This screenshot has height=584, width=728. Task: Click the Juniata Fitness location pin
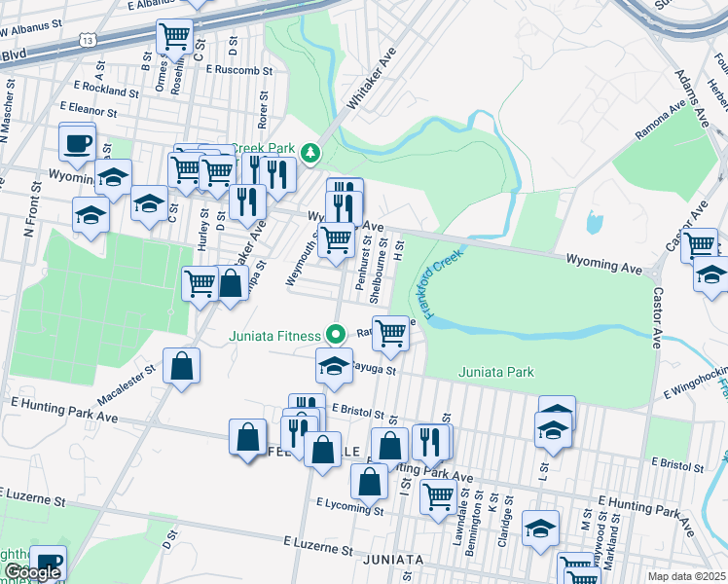[336, 335]
